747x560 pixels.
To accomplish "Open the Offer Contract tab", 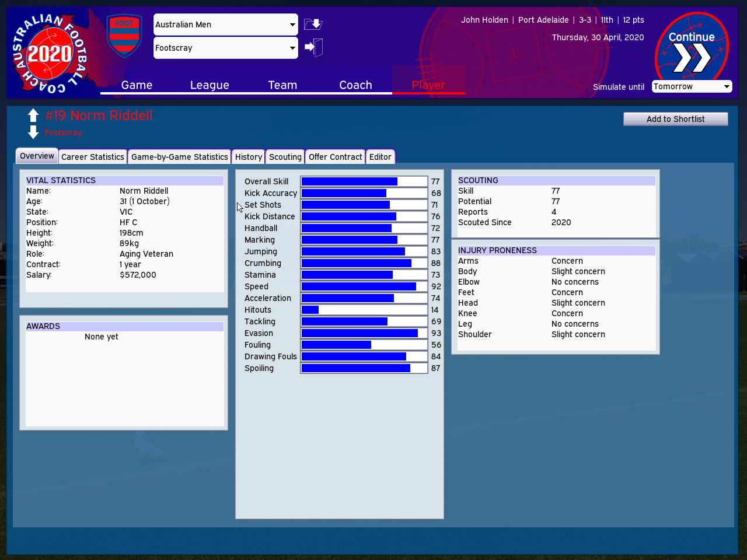I will point(335,156).
